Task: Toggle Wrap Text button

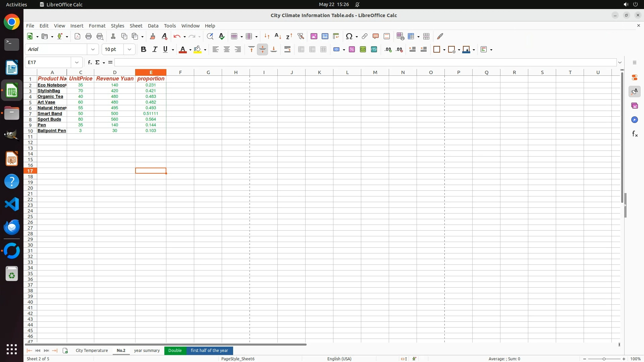Action: click(x=287, y=50)
